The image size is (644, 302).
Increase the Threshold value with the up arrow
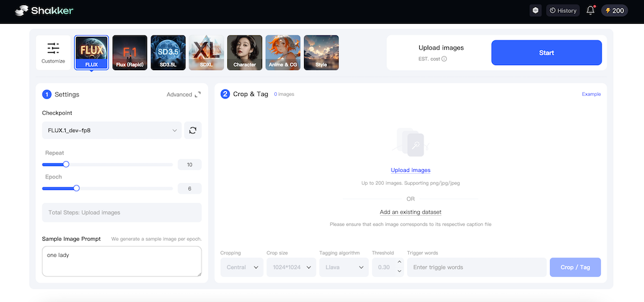(398, 263)
